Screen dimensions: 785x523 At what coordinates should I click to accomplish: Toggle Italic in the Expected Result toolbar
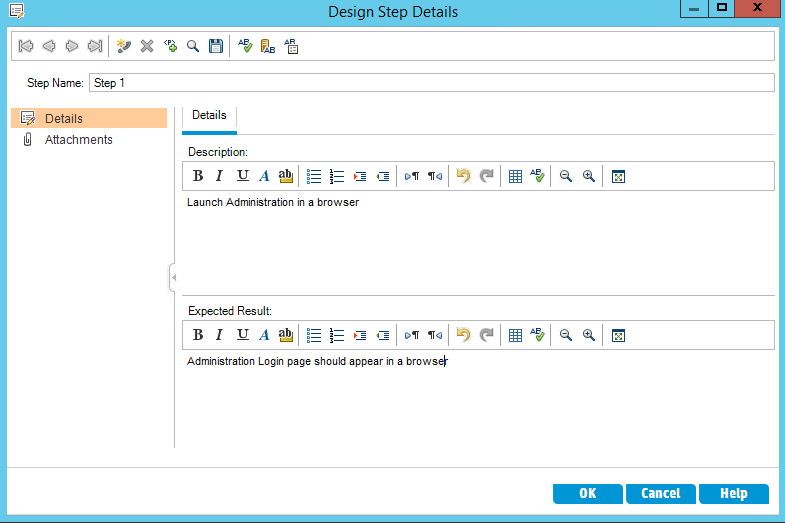(x=219, y=335)
